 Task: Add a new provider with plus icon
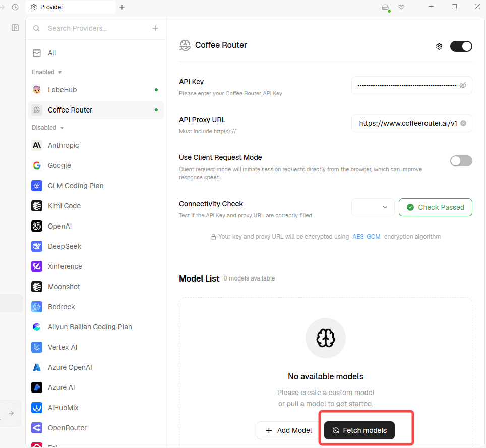tap(155, 28)
